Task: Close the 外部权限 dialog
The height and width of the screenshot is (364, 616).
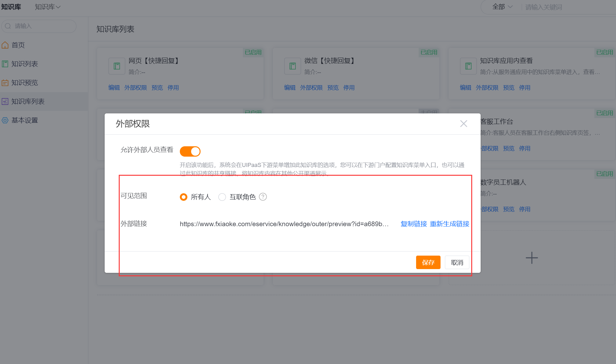Action: (464, 124)
